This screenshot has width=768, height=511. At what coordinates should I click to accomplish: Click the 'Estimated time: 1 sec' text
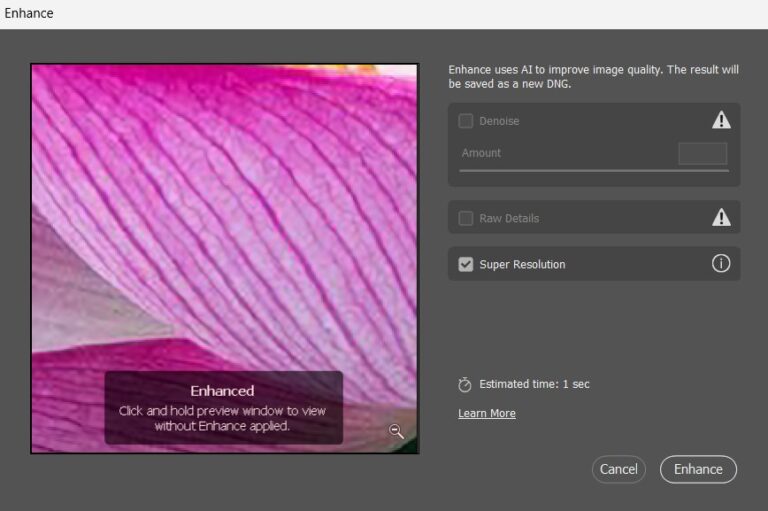pyautogui.click(x=534, y=384)
